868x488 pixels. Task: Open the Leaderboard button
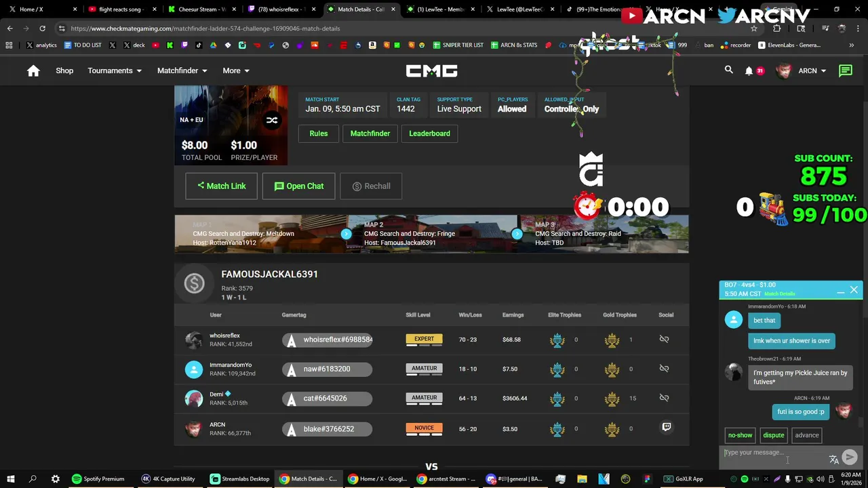[x=429, y=134]
